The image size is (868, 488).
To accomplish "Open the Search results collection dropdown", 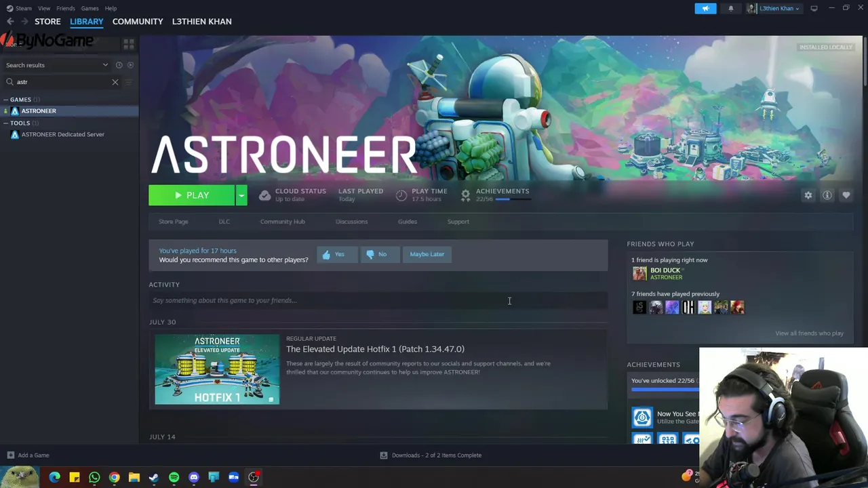I will click(x=56, y=65).
